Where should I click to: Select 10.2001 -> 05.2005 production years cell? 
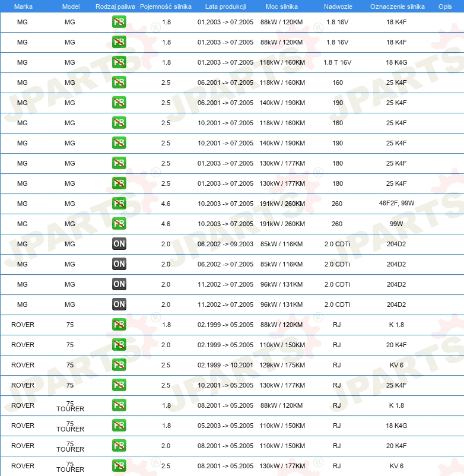point(225,385)
